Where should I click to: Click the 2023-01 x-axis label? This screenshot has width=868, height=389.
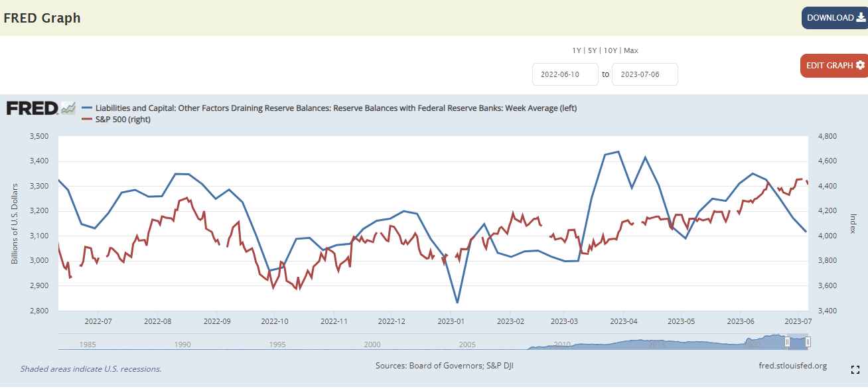click(451, 321)
